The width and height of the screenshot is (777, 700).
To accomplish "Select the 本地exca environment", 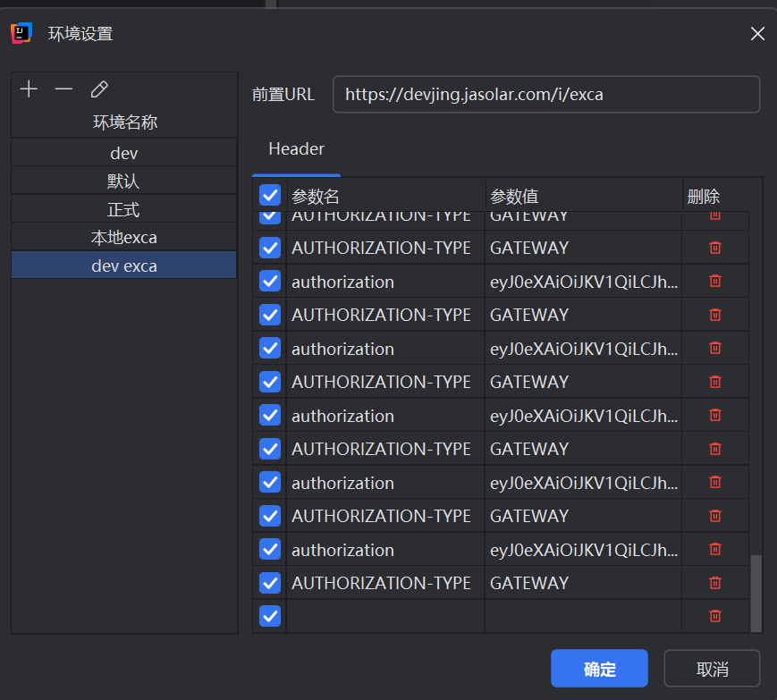I will point(124,237).
